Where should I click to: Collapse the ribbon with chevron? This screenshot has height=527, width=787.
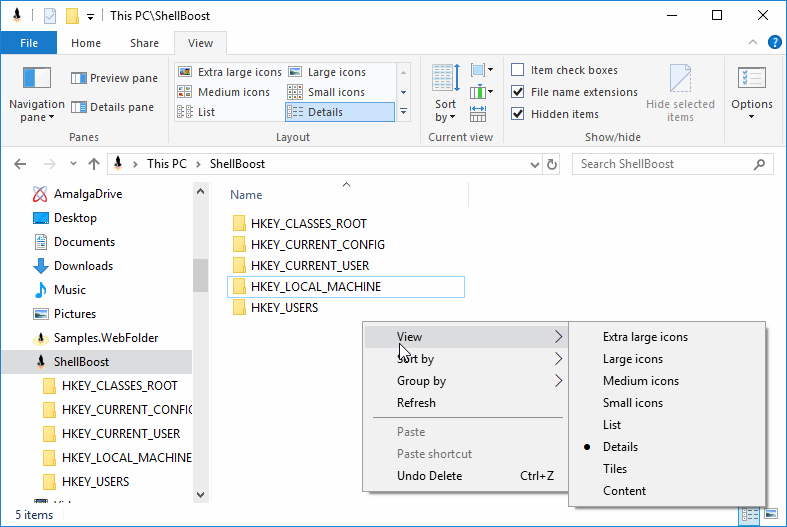753,43
